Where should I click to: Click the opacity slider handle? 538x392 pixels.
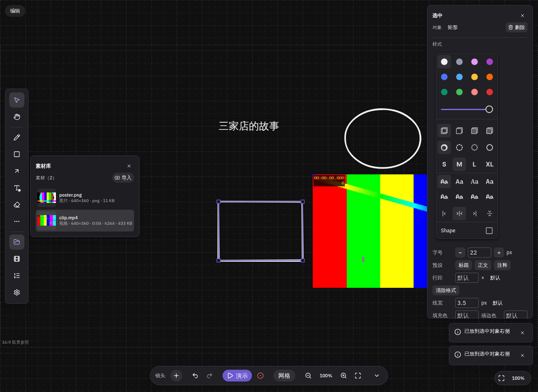tap(489, 109)
